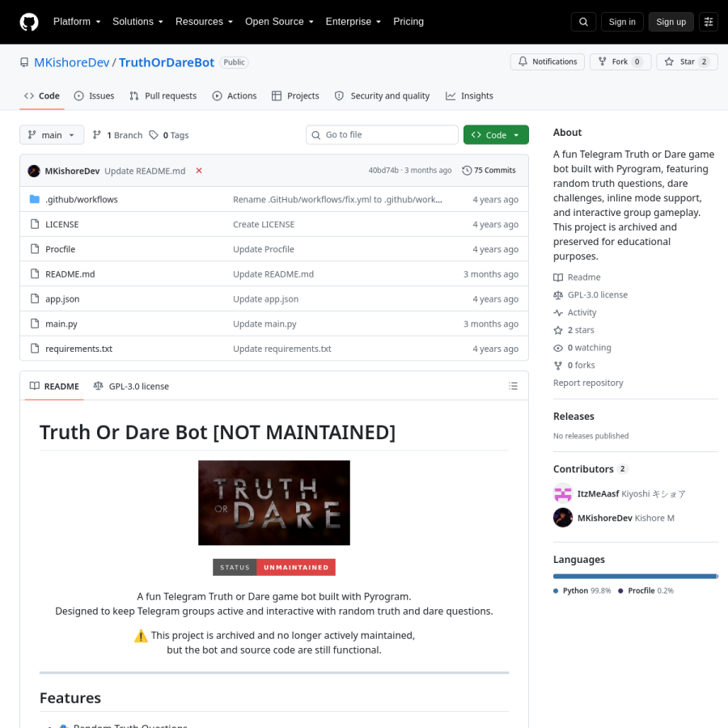Open the Insights tab
Image resolution: width=728 pixels, height=728 pixels.
469,95
